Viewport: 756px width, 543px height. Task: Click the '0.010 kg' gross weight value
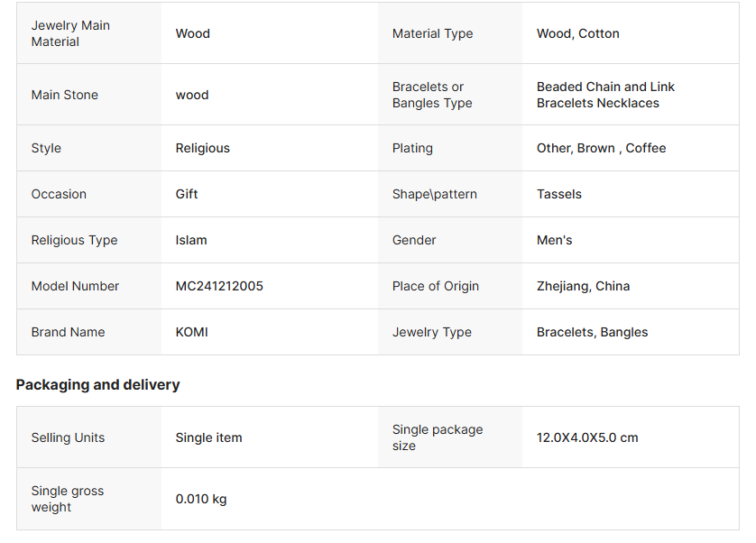pyautogui.click(x=201, y=499)
